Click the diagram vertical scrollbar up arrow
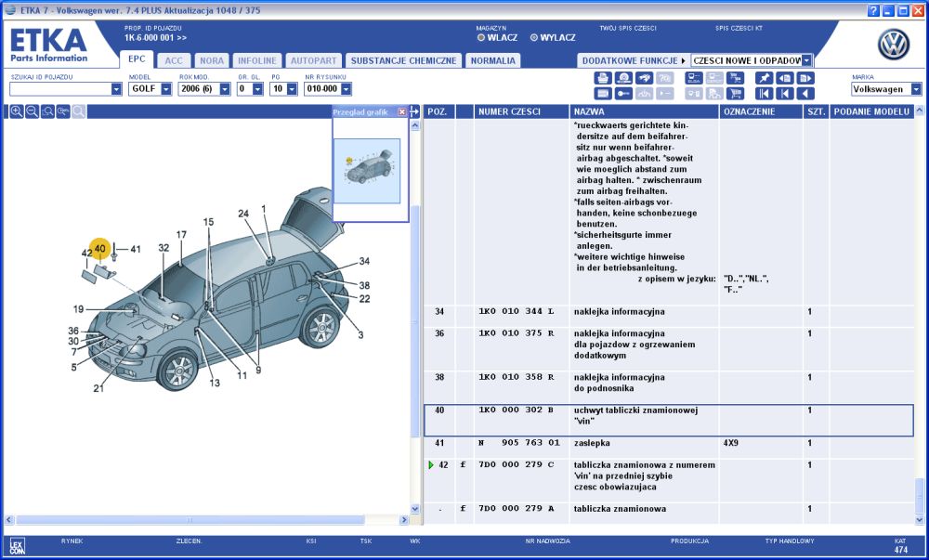Viewport: 929px width, 560px height. pos(414,125)
